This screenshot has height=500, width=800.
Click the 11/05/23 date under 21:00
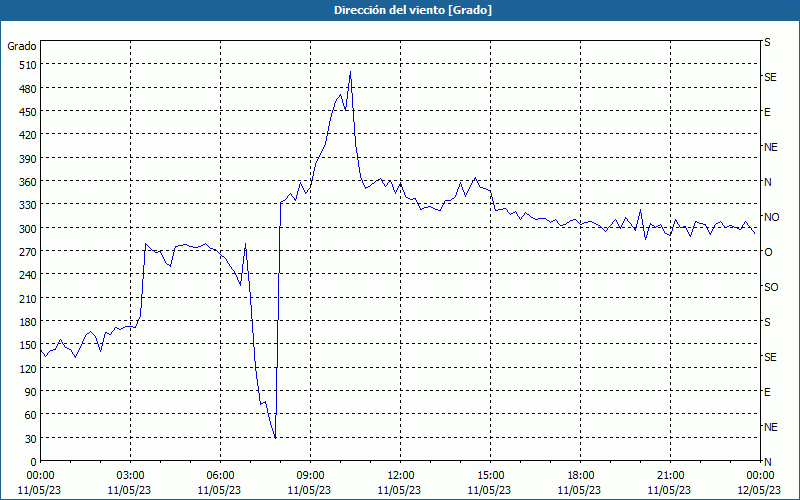tap(669, 490)
